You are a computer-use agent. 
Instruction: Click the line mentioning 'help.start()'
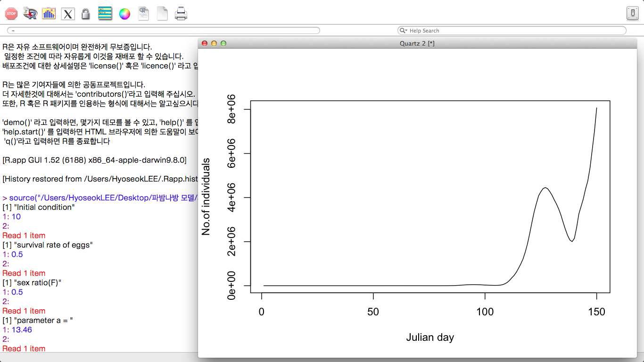coord(100,132)
